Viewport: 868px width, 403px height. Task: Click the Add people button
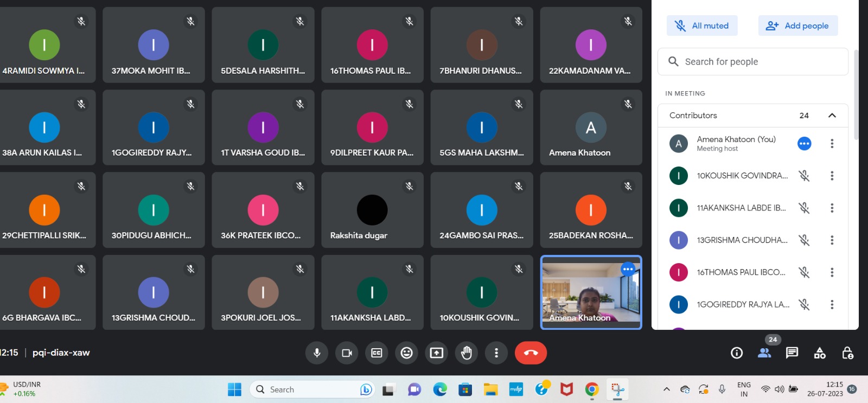click(797, 25)
